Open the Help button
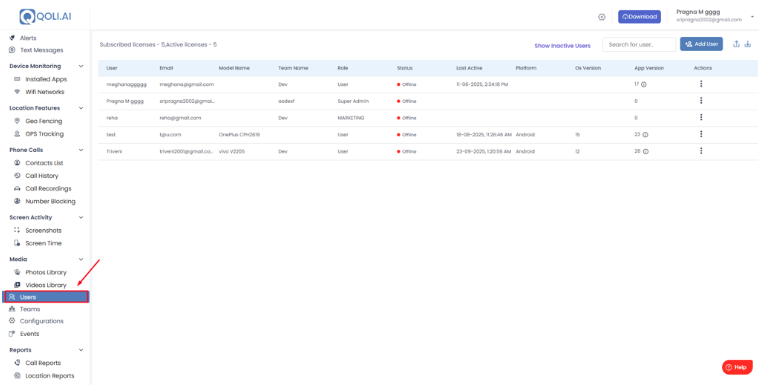The width and height of the screenshot is (759, 385). click(737, 367)
